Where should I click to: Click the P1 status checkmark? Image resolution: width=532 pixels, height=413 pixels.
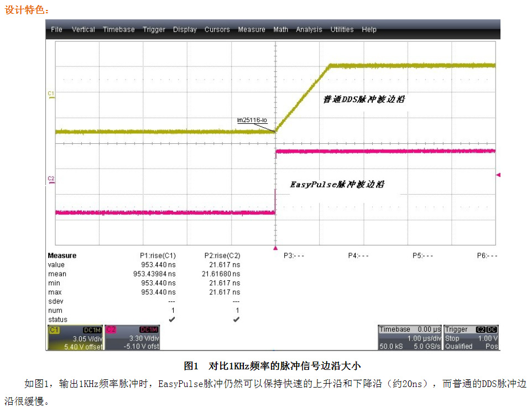172,320
